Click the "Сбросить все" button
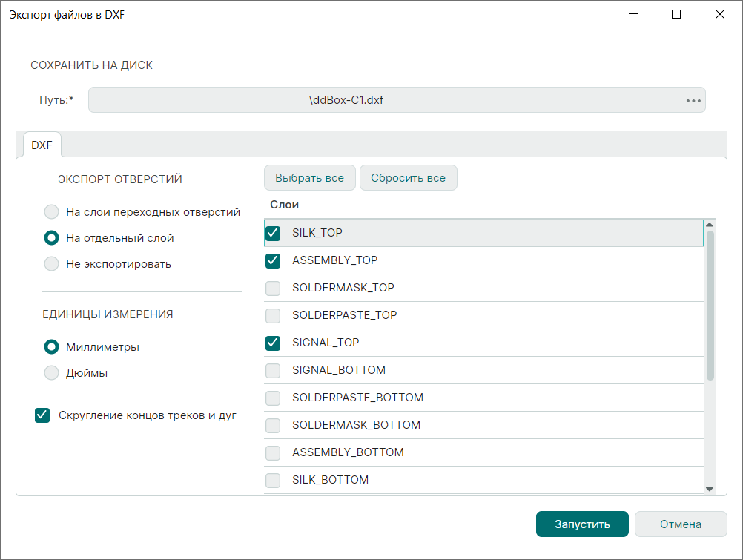Image resolution: width=743 pixels, height=560 pixels. click(x=408, y=178)
